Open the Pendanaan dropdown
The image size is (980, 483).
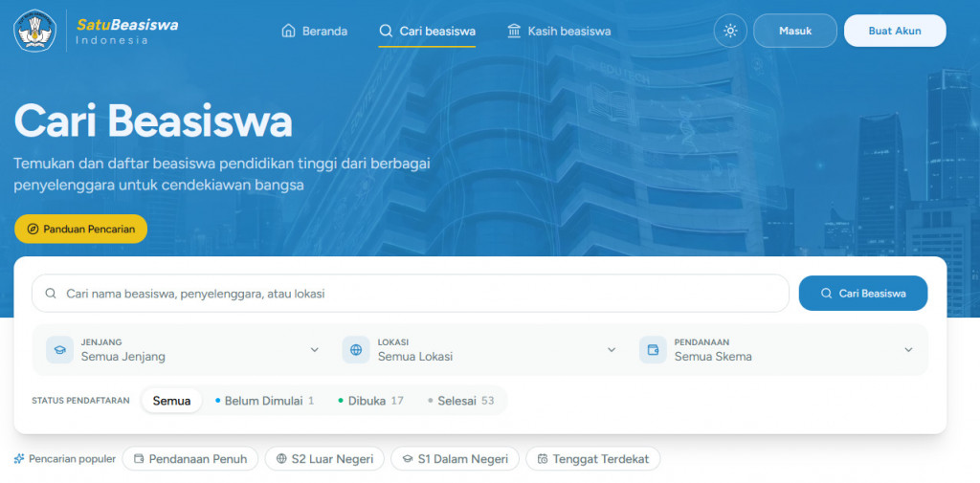pos(776,350)
